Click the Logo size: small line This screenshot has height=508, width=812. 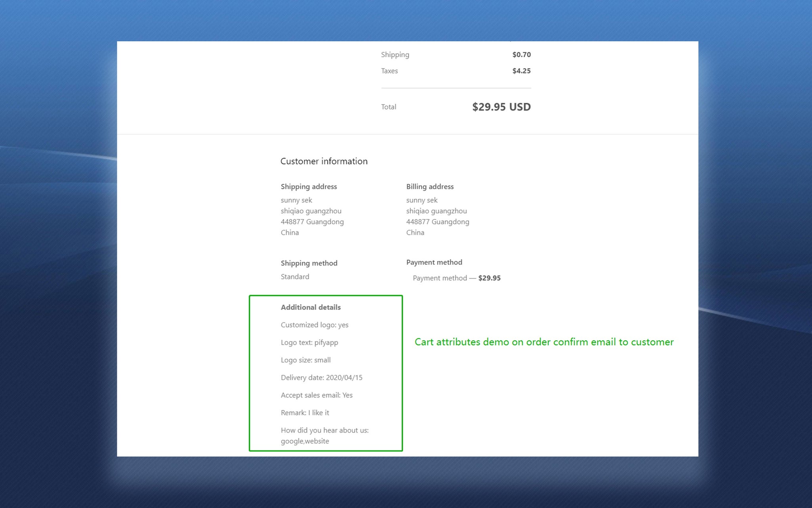[x=305, y=360]
